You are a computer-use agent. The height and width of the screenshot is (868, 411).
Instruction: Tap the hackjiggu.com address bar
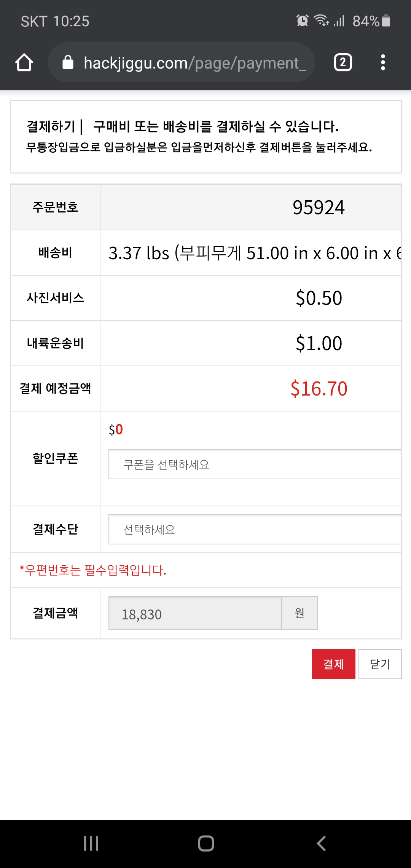(194, 63)
